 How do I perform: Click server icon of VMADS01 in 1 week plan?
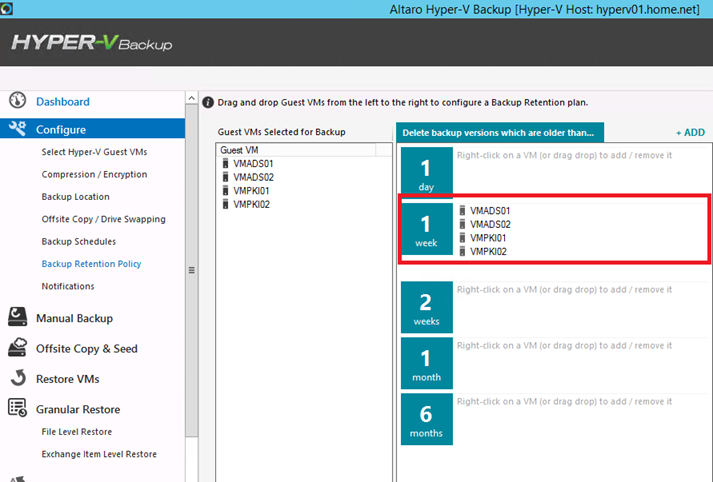(x=462, y=211)
